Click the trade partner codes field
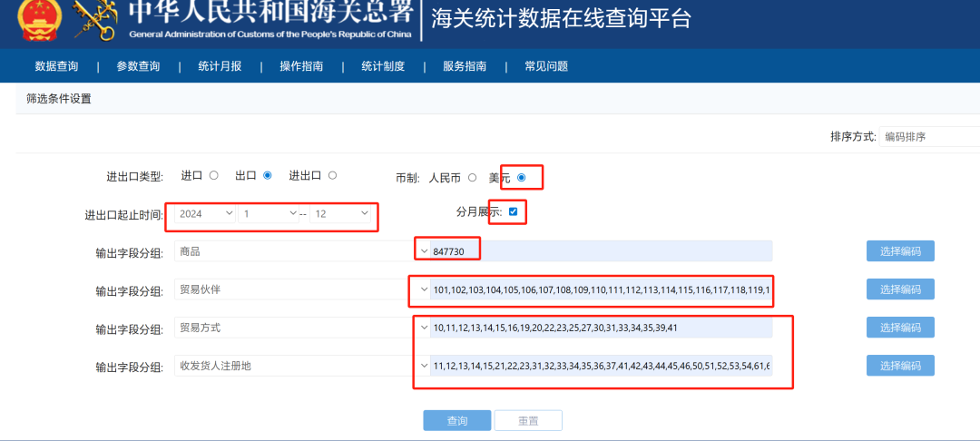 pos(602,289)
